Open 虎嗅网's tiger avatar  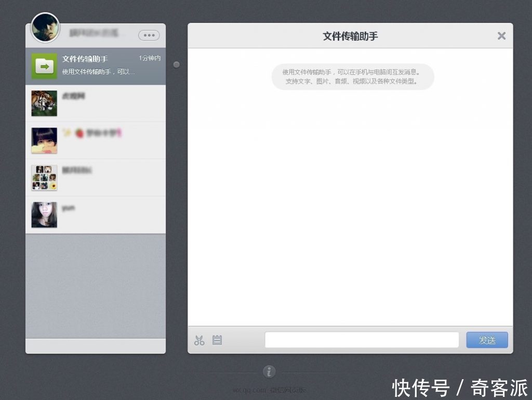click(x=44, y=103)
